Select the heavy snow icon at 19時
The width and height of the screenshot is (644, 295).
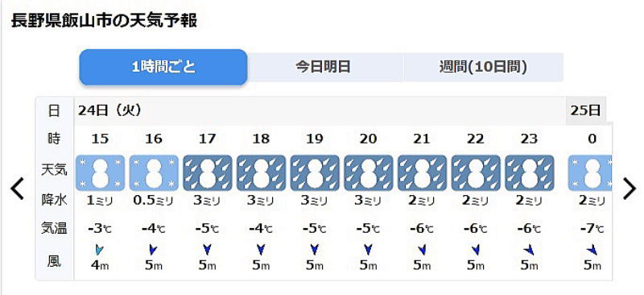click(x=315, y=172)
